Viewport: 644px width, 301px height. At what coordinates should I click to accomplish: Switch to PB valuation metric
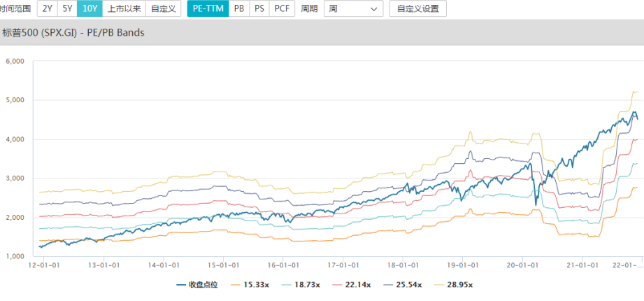(x=239, y=8)
